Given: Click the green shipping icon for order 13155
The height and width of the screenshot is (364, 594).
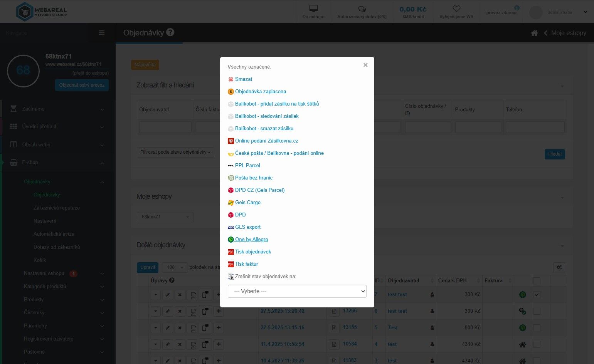Looking at the screenshot, I should click(523, 328).
